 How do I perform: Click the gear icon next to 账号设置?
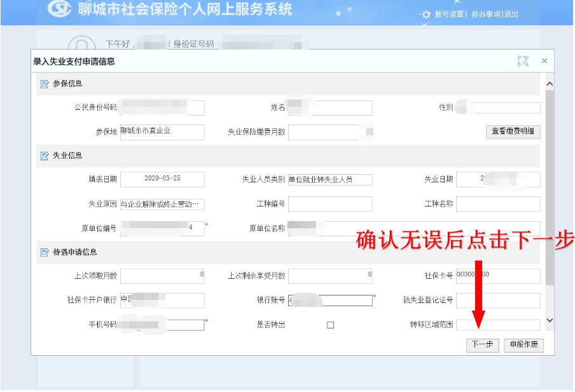click(x=426, y=14)
